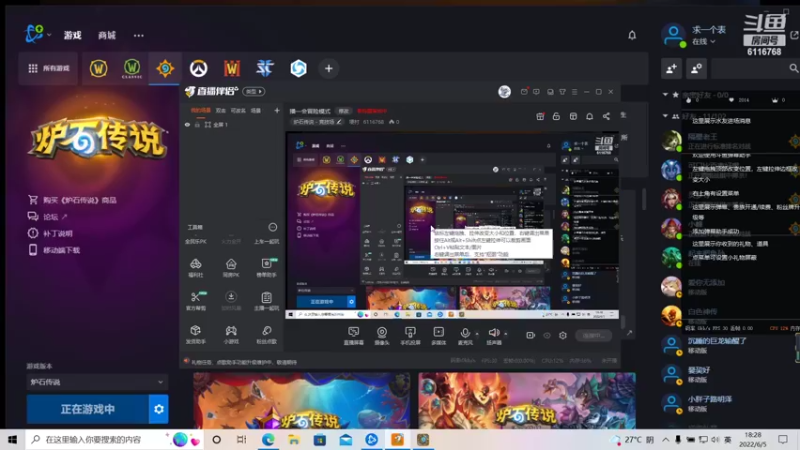
Task: Select the Warcraft III game icon
Action: (232, 68)
